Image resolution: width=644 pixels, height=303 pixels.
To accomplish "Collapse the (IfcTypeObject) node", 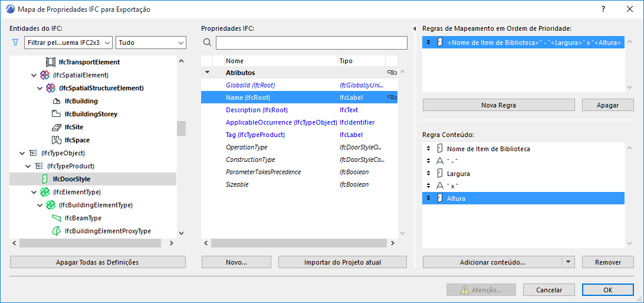I will [22, 153].
